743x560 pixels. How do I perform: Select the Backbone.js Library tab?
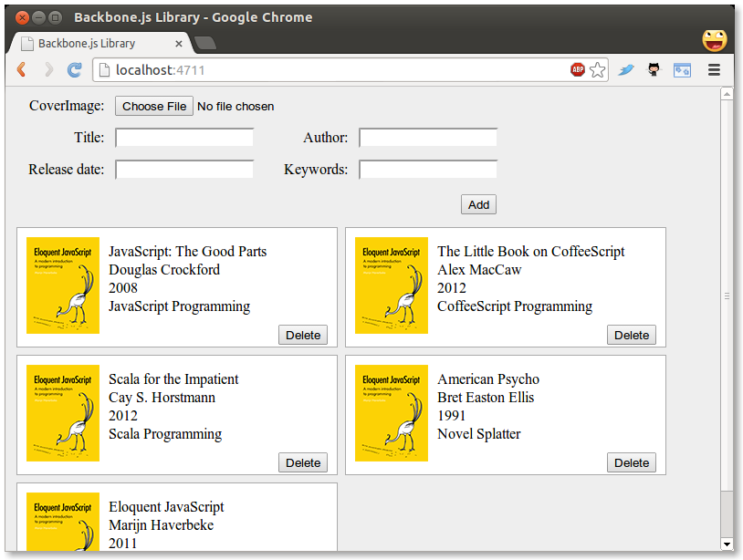(96, 44)
